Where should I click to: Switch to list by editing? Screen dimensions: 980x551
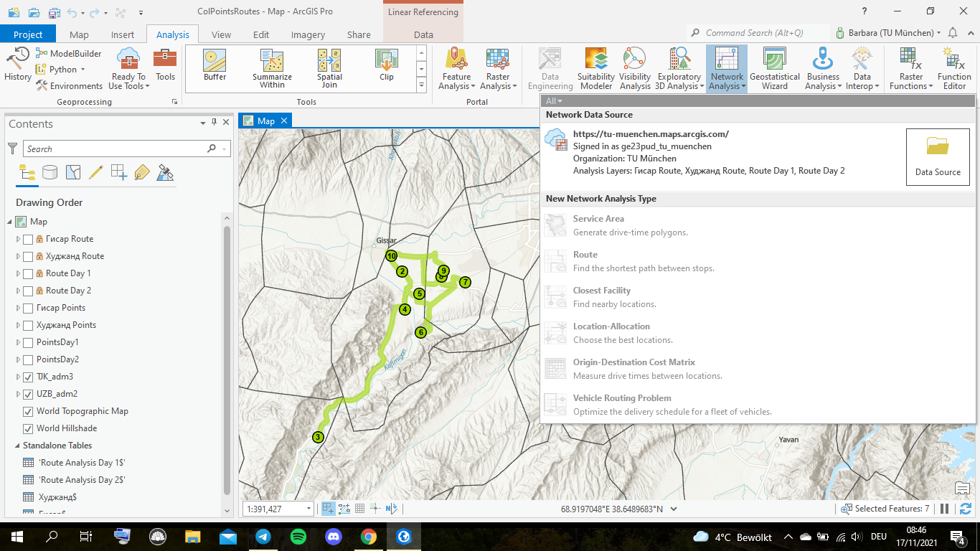pyautogui.click(x=95, y=172)
